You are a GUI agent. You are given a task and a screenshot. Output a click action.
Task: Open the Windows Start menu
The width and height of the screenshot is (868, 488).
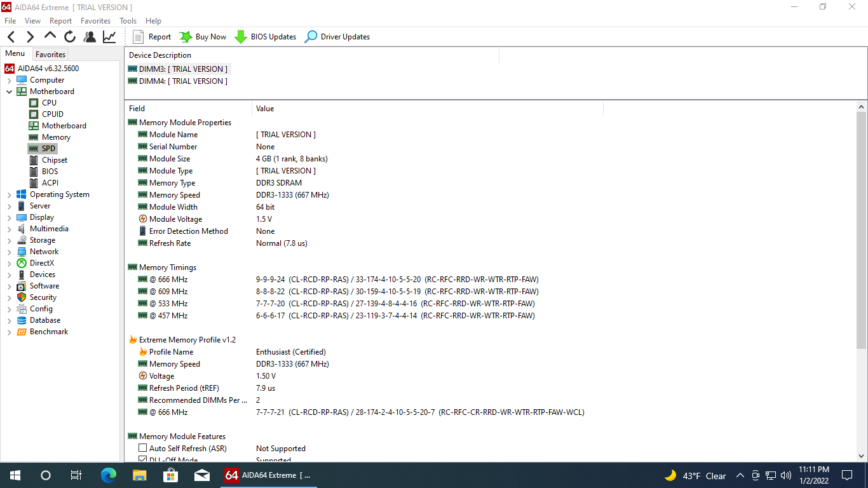tap(15, 475)
